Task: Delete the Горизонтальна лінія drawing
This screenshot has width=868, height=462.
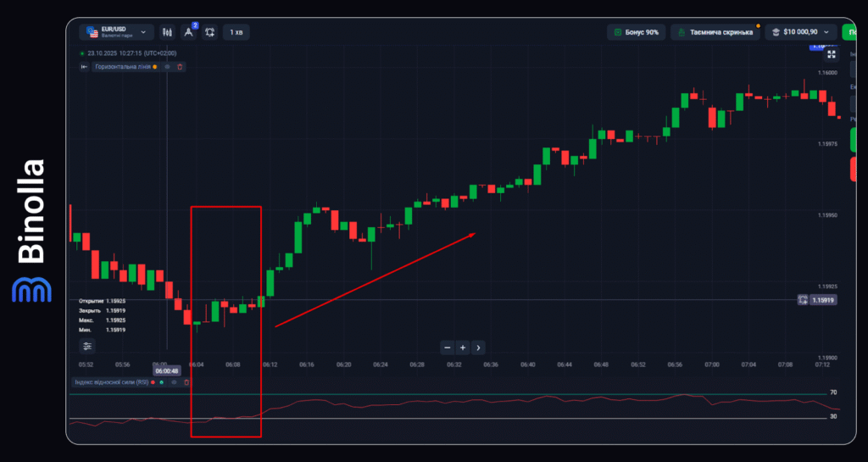Action: point(179,66)
